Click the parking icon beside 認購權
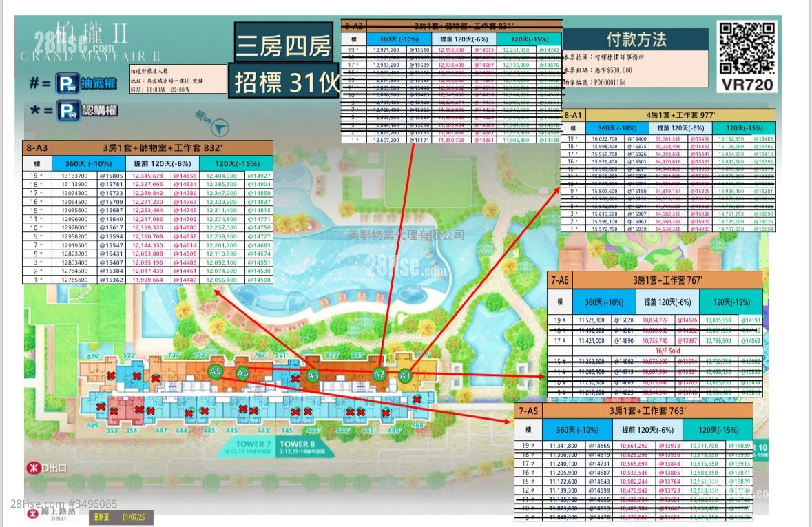 [x=69, y=110]
